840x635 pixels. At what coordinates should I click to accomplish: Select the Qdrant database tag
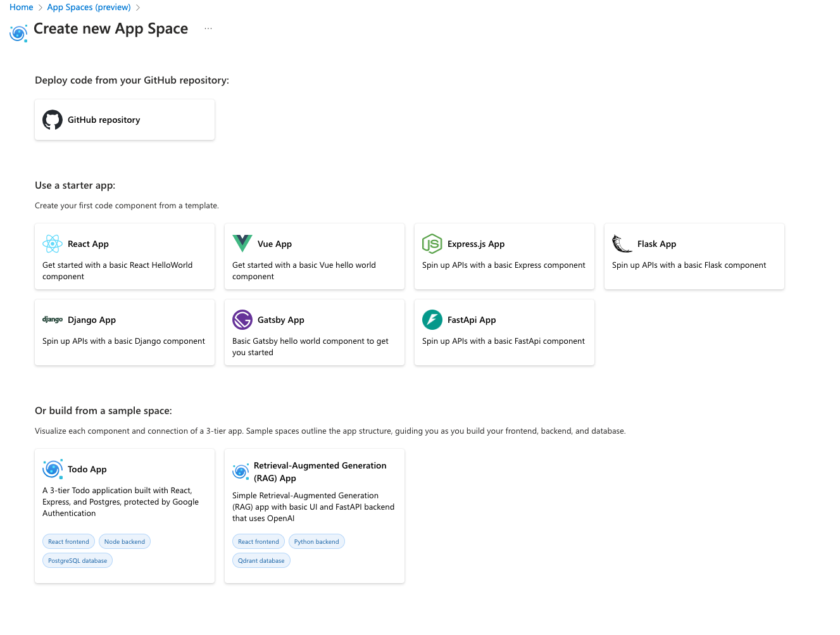point(261,560)
